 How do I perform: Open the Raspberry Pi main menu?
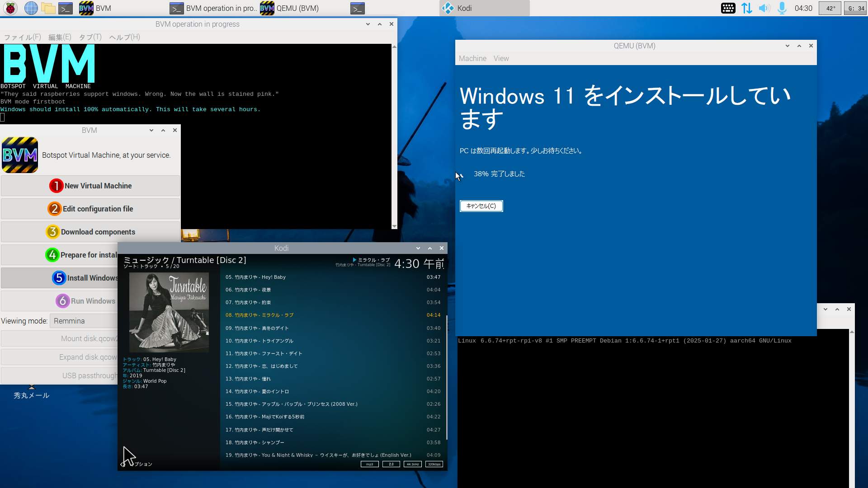point(10,8)
